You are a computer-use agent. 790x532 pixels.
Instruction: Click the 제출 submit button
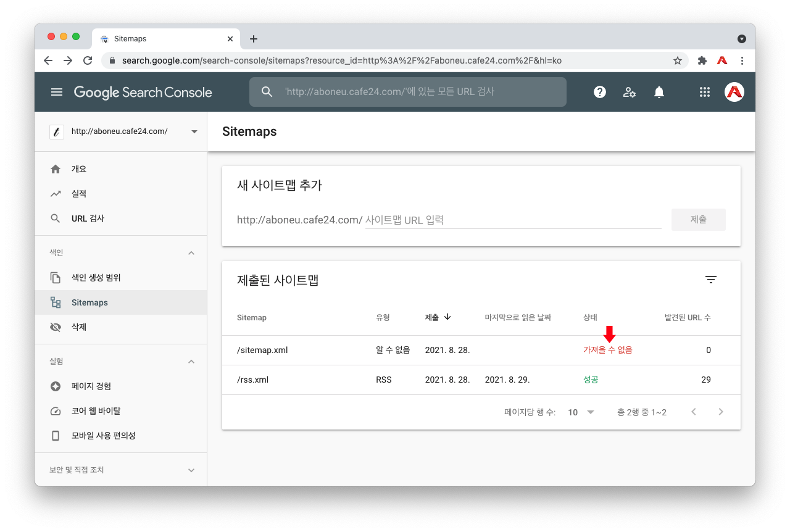[x=699, y=220]
